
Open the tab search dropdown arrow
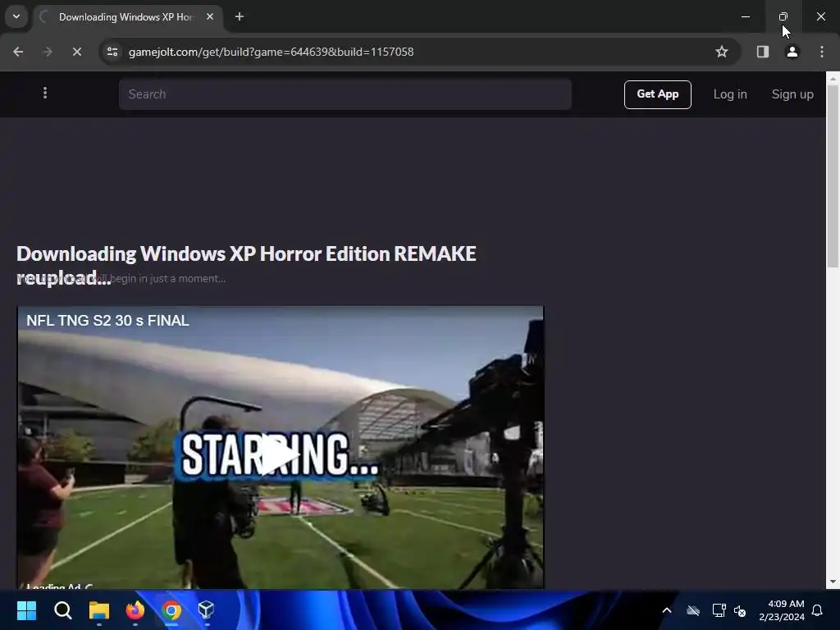pyautogui.click(x=16, y=16)
